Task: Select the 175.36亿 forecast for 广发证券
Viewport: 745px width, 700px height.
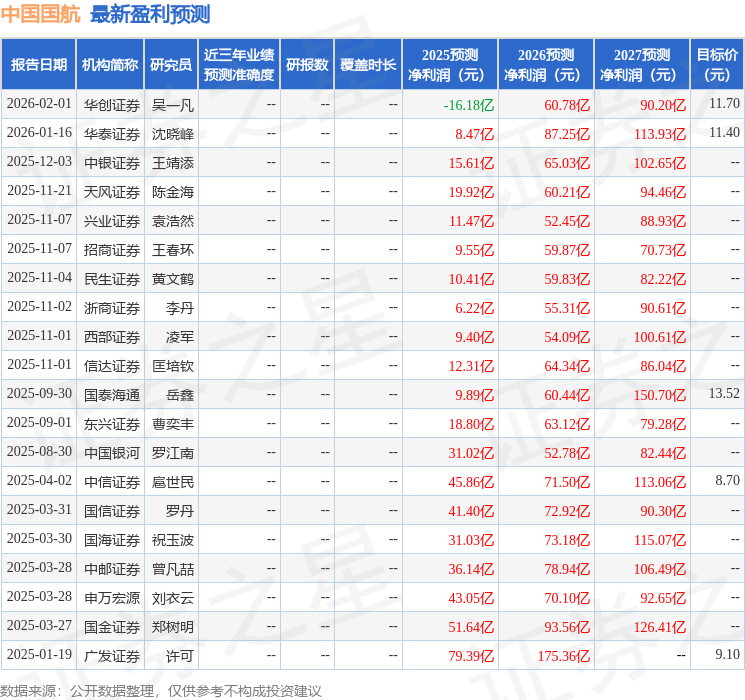Action: [x=564, y=656]
